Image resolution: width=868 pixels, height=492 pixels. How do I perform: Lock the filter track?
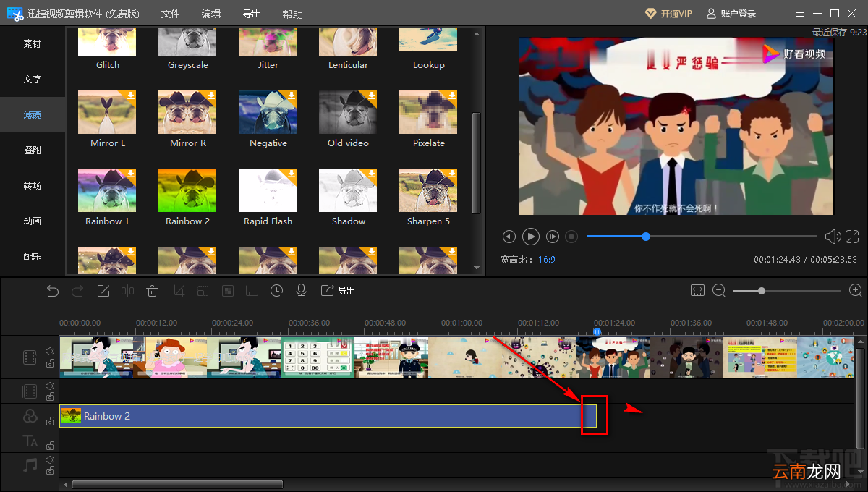pyautogui.click(x=50, y=421)
